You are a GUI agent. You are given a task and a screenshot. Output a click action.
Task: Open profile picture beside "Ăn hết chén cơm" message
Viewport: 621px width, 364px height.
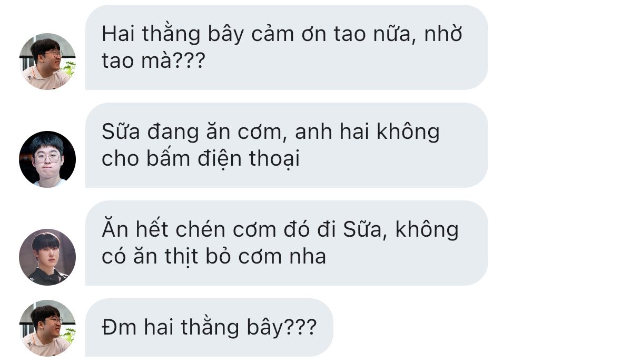coord(47,257)
